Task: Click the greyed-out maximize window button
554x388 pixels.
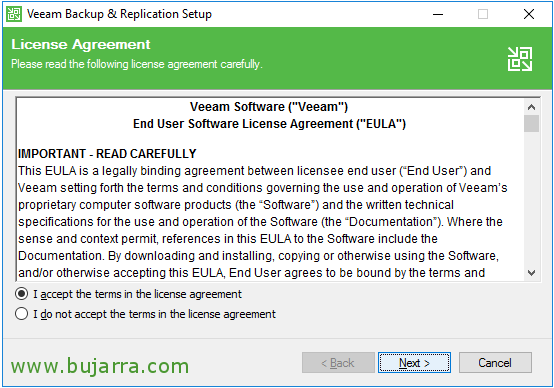Action: pyautogui.click(x=483, y=14)
